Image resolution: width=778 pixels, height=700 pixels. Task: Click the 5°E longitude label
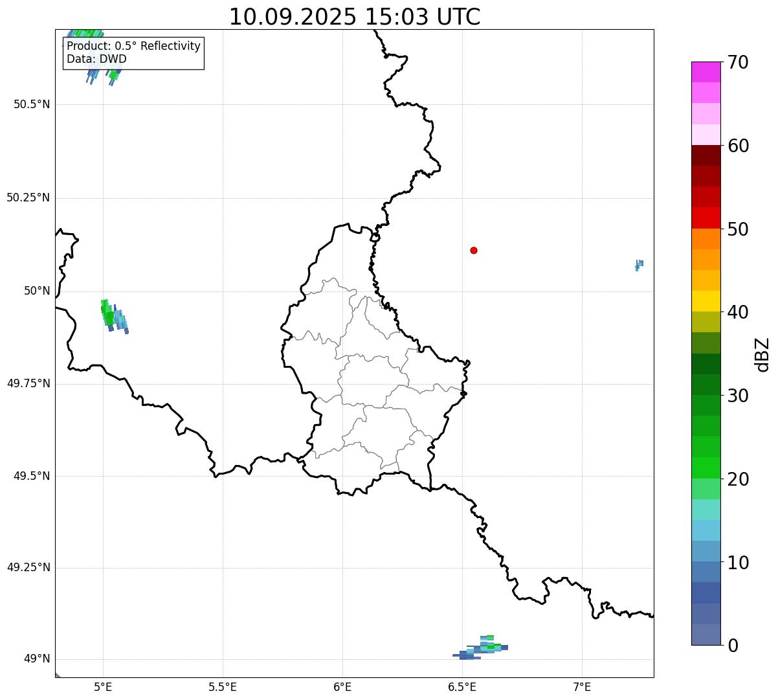[x=103, y=686]
